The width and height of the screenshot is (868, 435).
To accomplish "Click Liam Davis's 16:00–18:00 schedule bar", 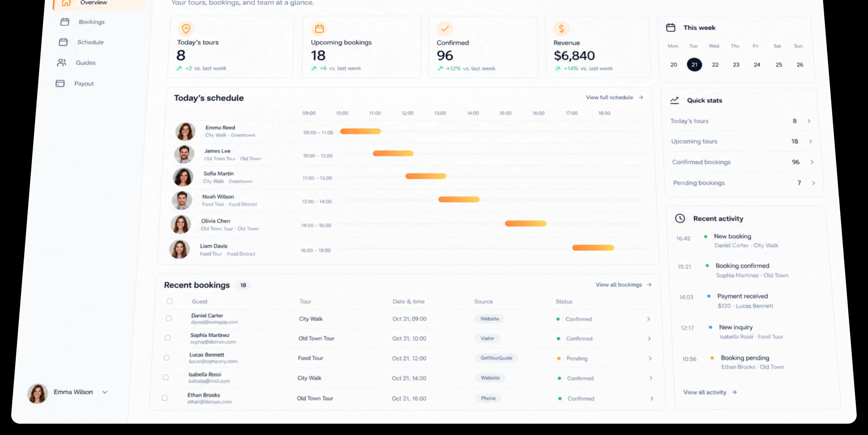I will point(593,248).
